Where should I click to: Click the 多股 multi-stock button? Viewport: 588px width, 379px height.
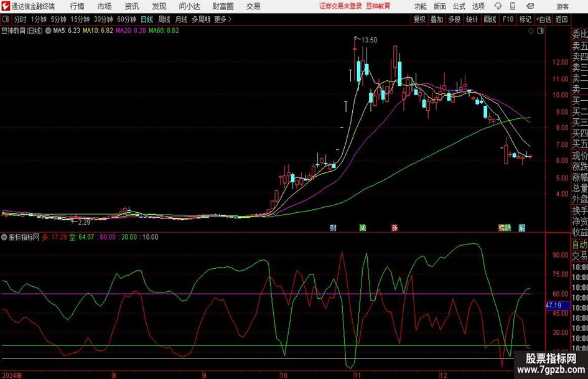(x=454, y=19)
